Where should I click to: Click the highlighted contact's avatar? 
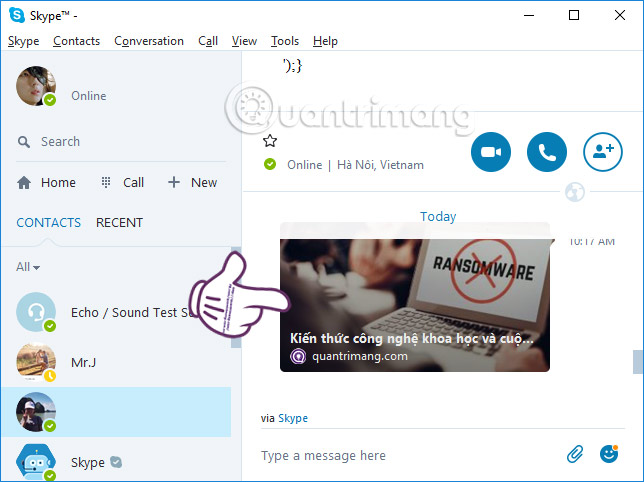click(36, 412)
